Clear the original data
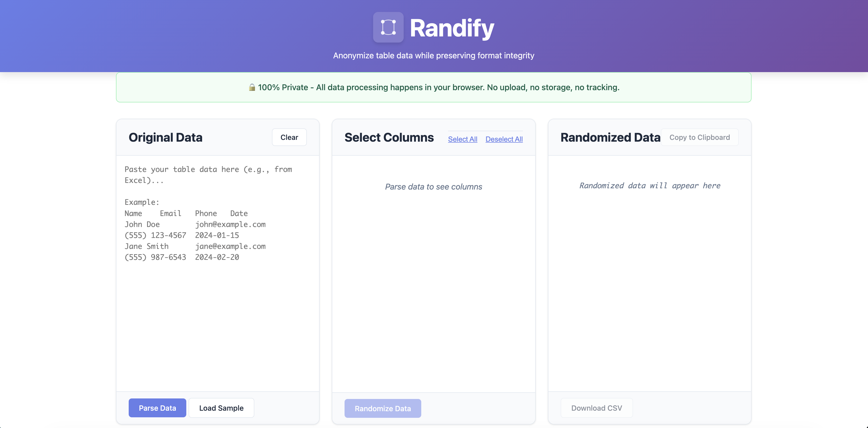 tap(289, 137)
